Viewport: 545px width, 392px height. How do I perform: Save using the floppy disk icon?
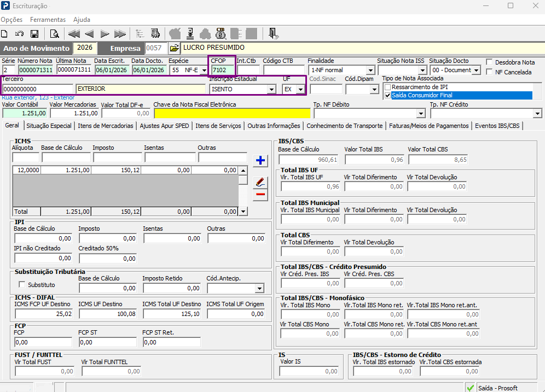[x=34, y=34]
